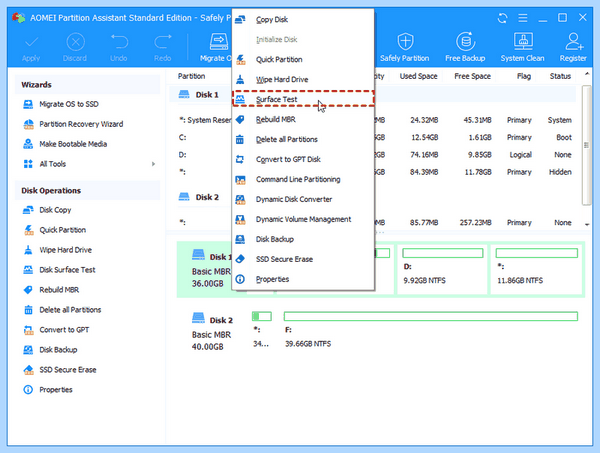
Task: Click the Discard toolbar button
Action: 75,47
